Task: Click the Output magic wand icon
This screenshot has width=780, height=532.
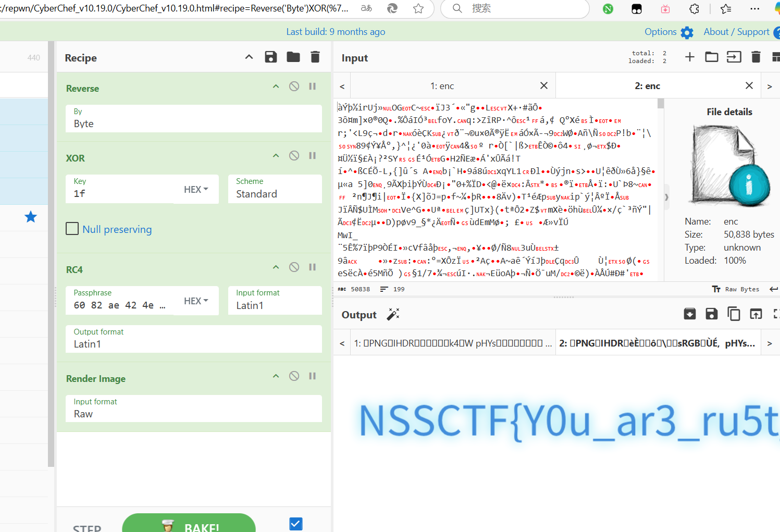Action: coord(393,314)
